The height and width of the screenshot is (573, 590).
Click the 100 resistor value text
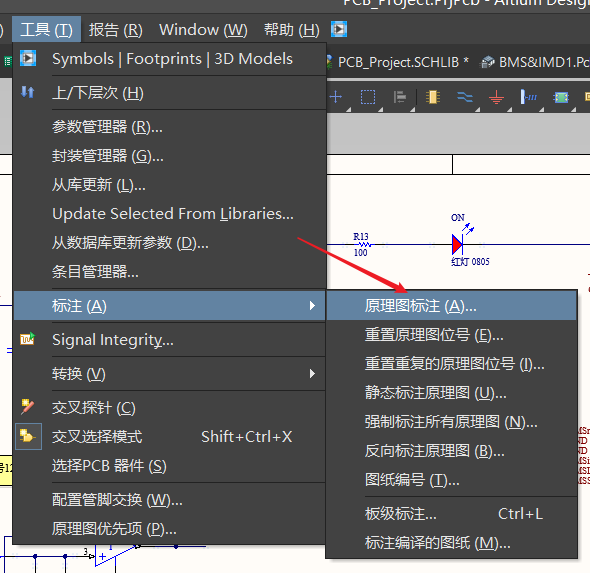(x=360, y=253)
